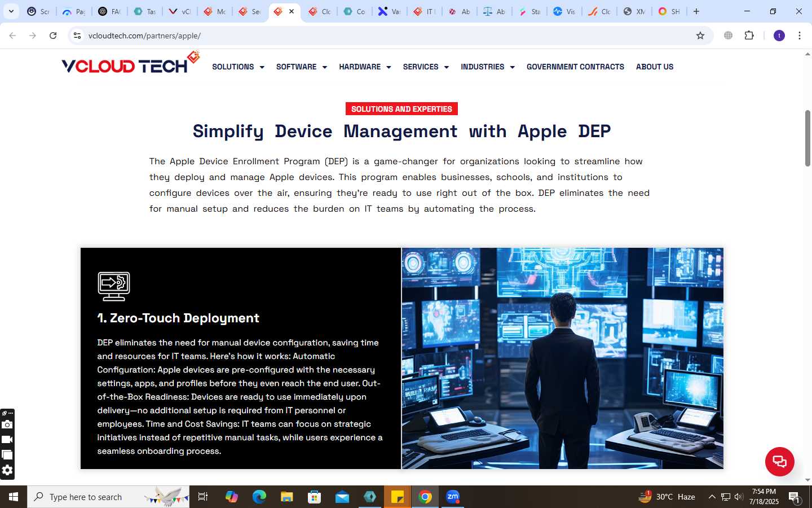Switch to the 'Pag' tab
This screenshot has width=812, height=508.
pyautogui.click(x=74, y=11)
